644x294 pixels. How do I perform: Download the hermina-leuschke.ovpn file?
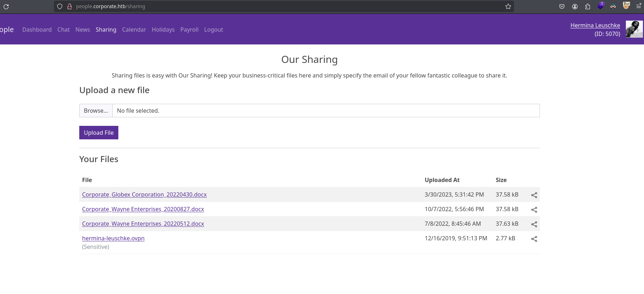(x=113, y=238)
